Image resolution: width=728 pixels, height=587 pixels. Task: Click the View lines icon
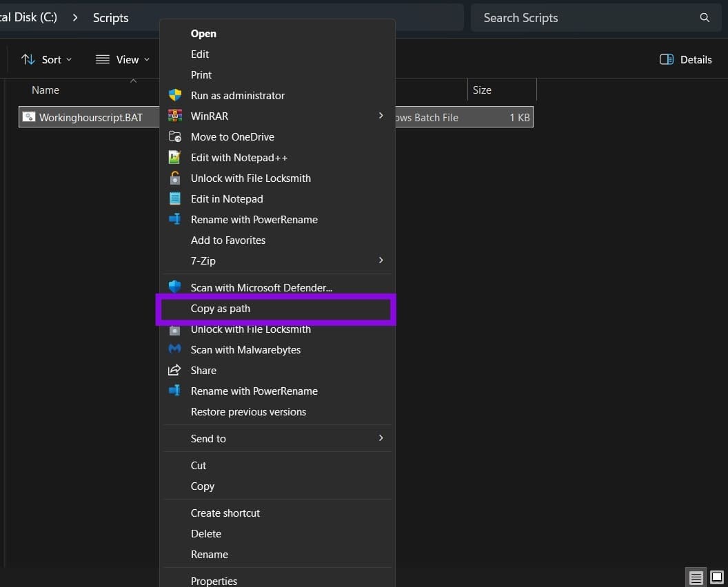tap(102, 59)
